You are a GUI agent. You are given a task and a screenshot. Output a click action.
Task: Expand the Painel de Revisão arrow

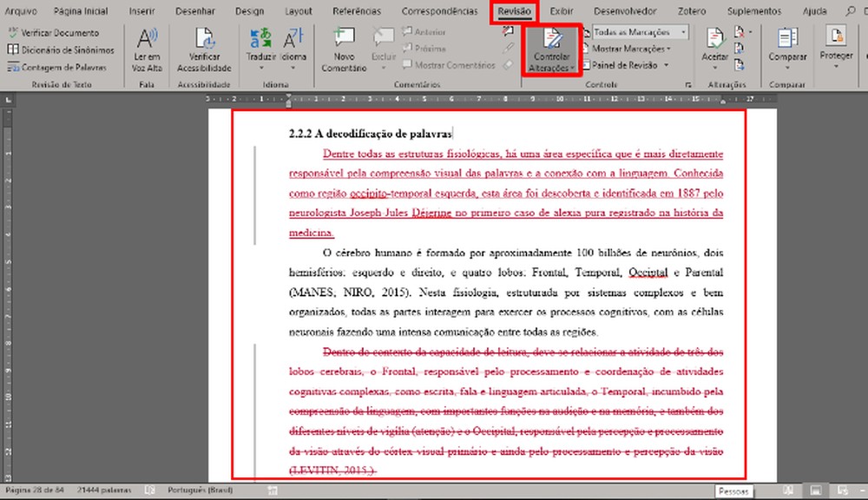(666, 65)
